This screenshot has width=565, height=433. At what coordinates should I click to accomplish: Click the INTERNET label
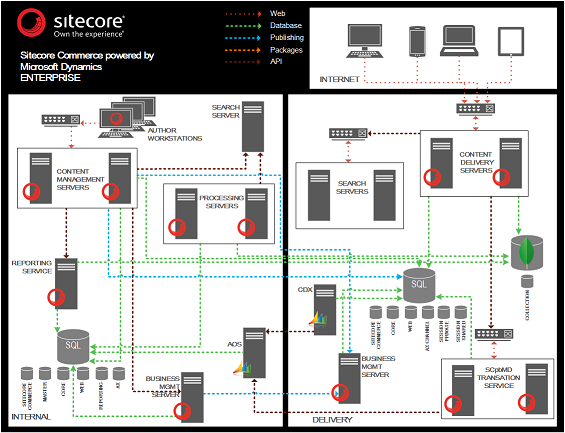coord(339,79)
